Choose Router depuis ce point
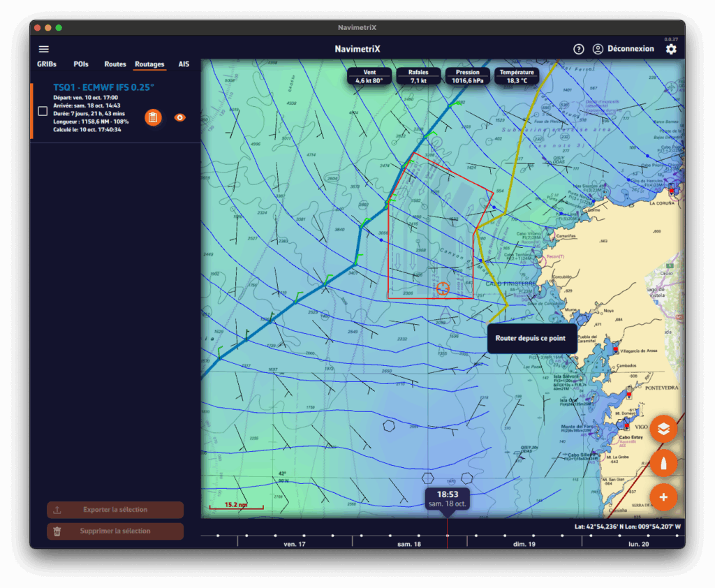The height and width of the screenshot is (588, 715). point(531,338)
